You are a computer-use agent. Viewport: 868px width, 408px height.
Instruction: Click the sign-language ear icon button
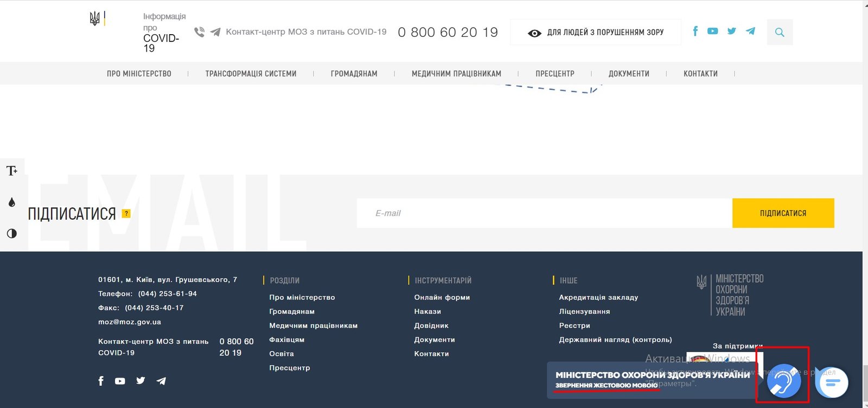(x=783, y=381)
